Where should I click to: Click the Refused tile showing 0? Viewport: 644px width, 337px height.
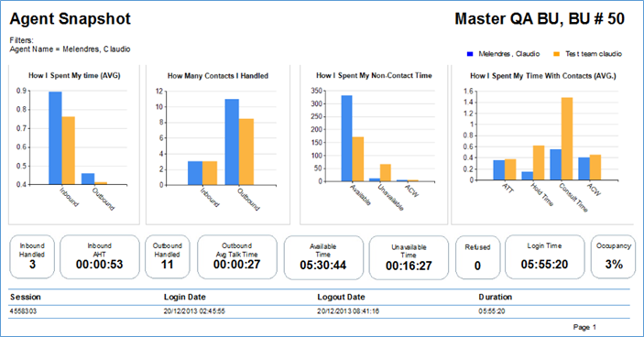tap(477, 257)
